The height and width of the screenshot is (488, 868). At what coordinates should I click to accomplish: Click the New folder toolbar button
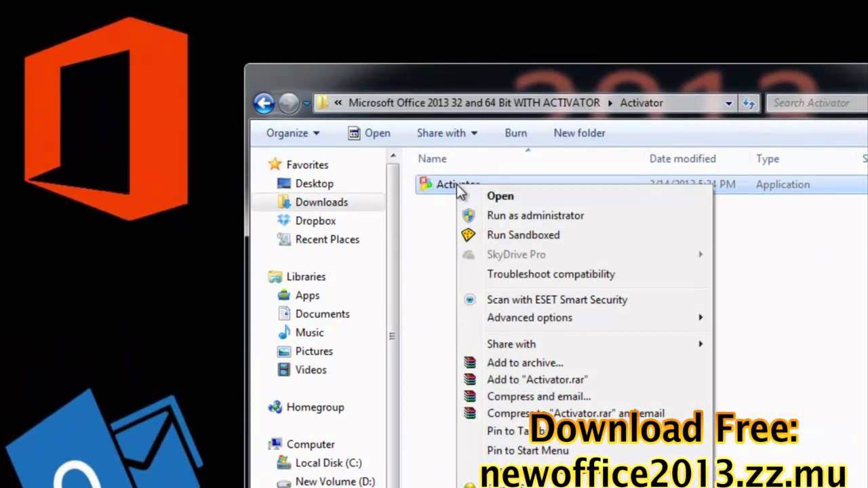tap(579, 133)
